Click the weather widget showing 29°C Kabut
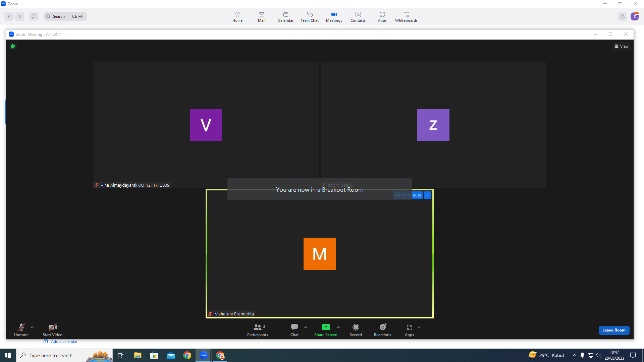The image size is (644, 362). tap(546, 355)
